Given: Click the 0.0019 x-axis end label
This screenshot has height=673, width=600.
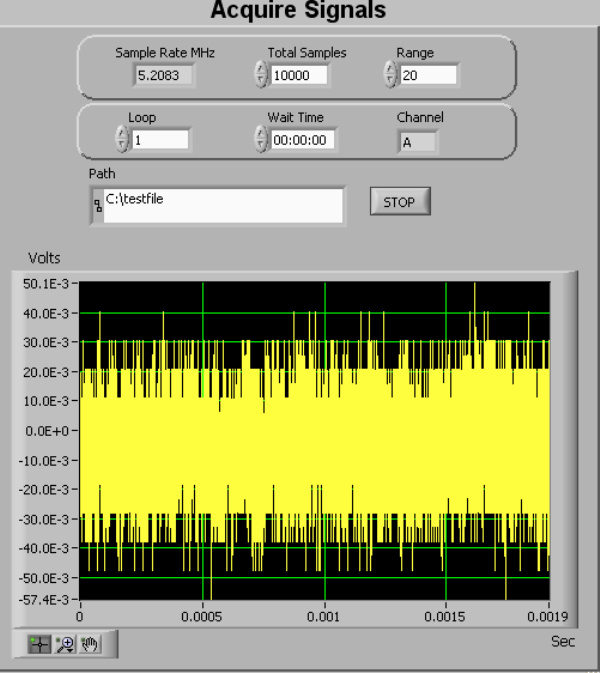Looking at the screenshot, I should pyautogui.click(x=547, y=617).
